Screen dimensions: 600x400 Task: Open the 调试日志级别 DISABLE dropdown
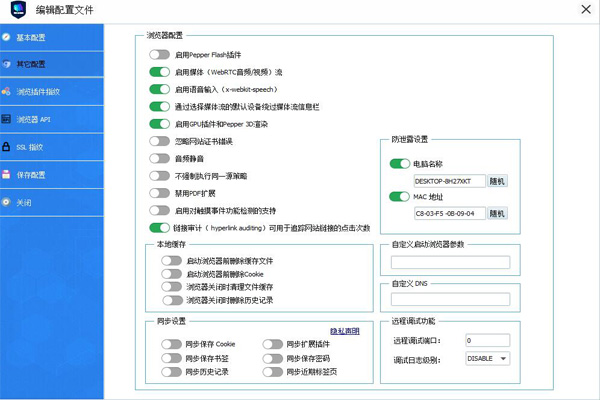(488, 358)
